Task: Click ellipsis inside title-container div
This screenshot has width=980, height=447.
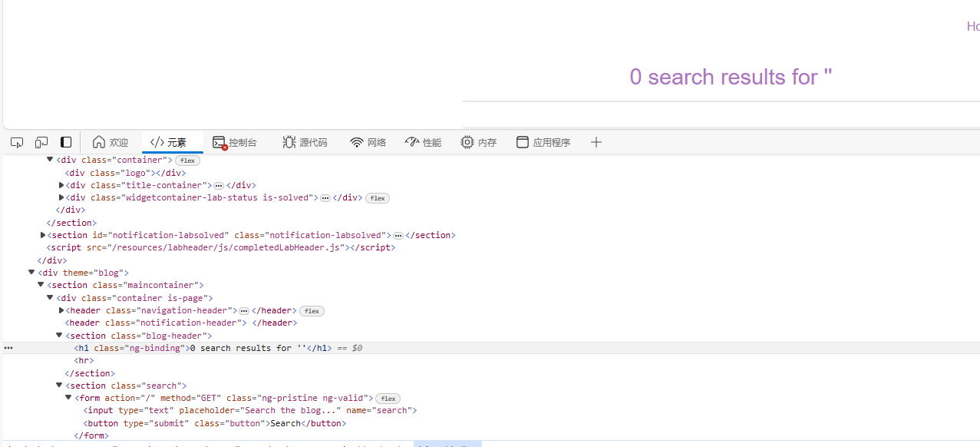Action: pyautogui.click(x=219, y=186)
